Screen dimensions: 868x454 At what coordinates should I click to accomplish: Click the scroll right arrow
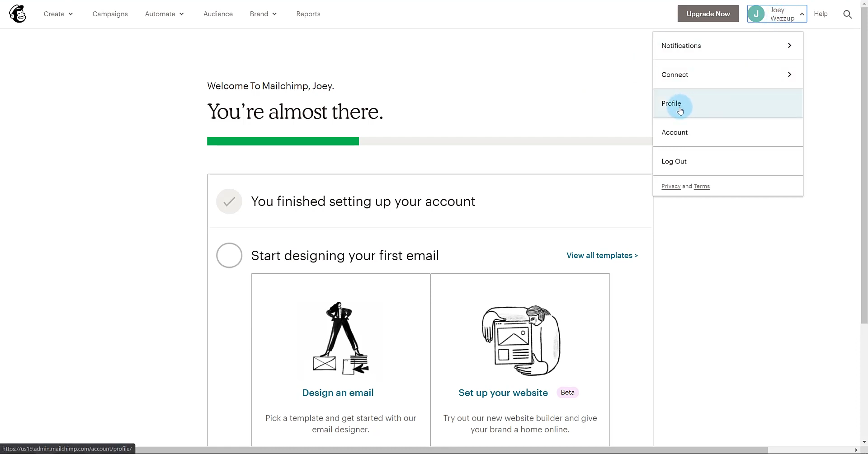click(856, 450)
